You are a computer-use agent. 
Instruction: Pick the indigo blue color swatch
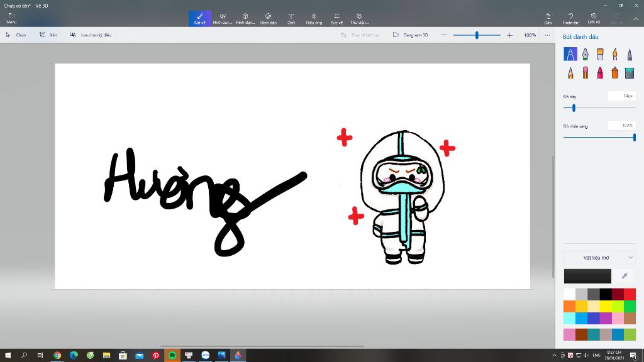tap(594, 318)
